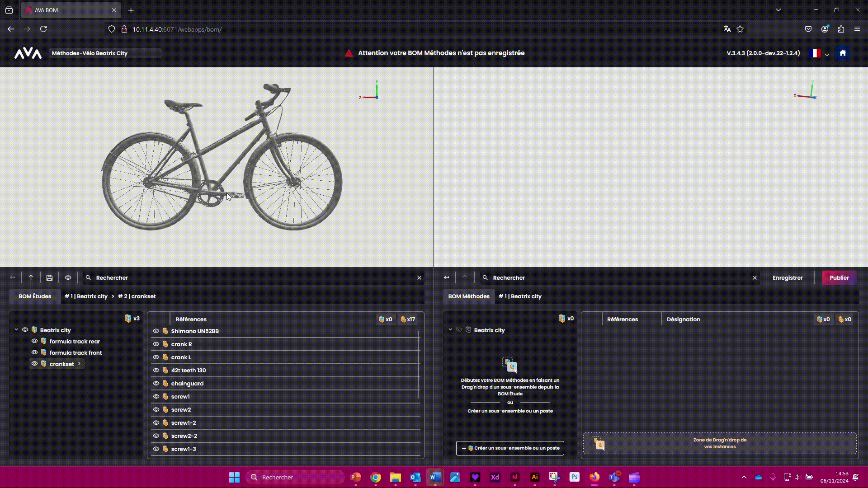Toggle visibility of formula track rear
Screen dimensions: 868x488
(34, 341)
